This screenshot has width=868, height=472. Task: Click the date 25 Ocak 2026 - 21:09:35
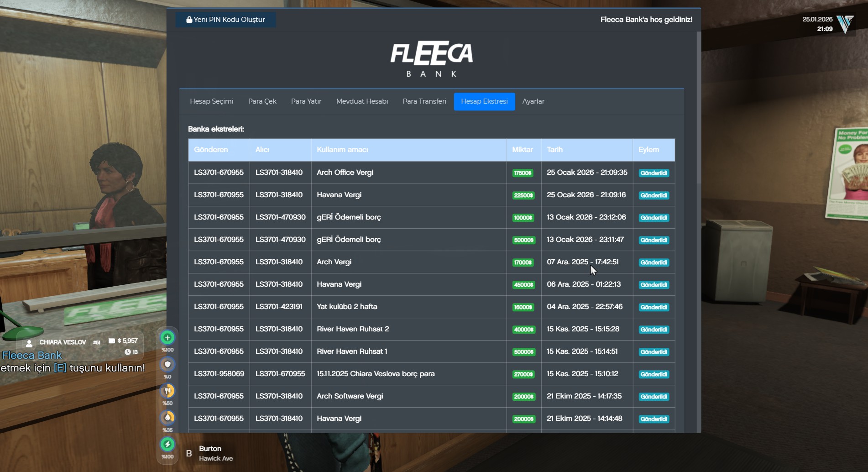587,173
